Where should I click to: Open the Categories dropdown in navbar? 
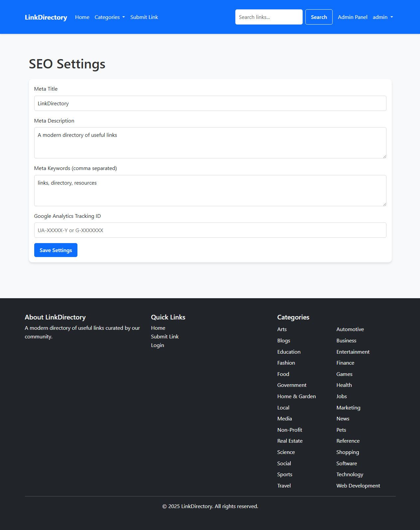[x=109, y=17]
